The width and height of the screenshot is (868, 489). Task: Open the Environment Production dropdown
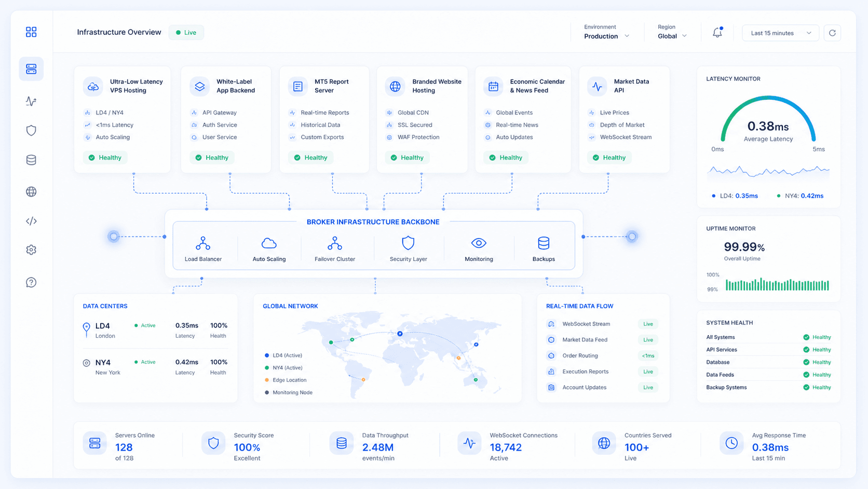[606, 32]
